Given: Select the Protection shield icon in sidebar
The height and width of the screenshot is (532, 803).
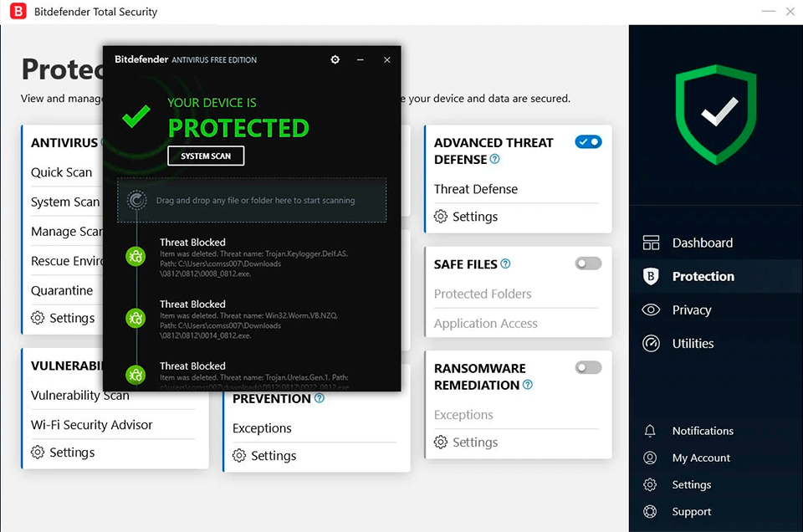Looking at the screenshot, I should coord(651,277).
